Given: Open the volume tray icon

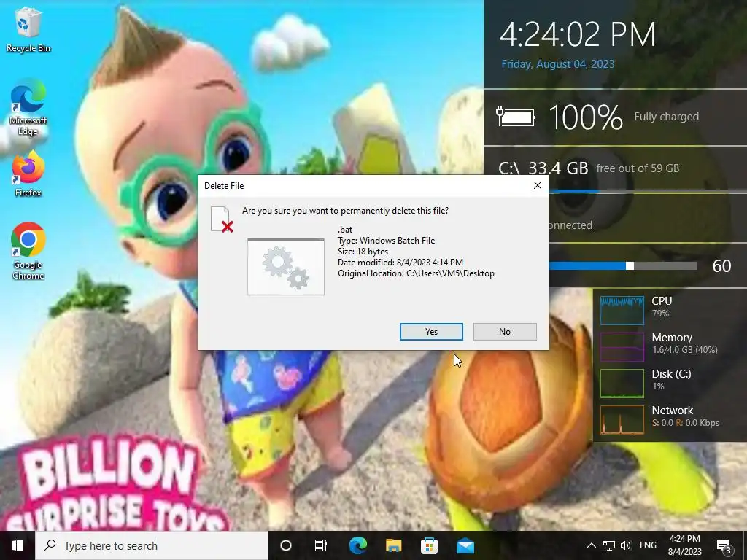Looking at the screenshot, I should pyautogui.click(x=626, y=545).
